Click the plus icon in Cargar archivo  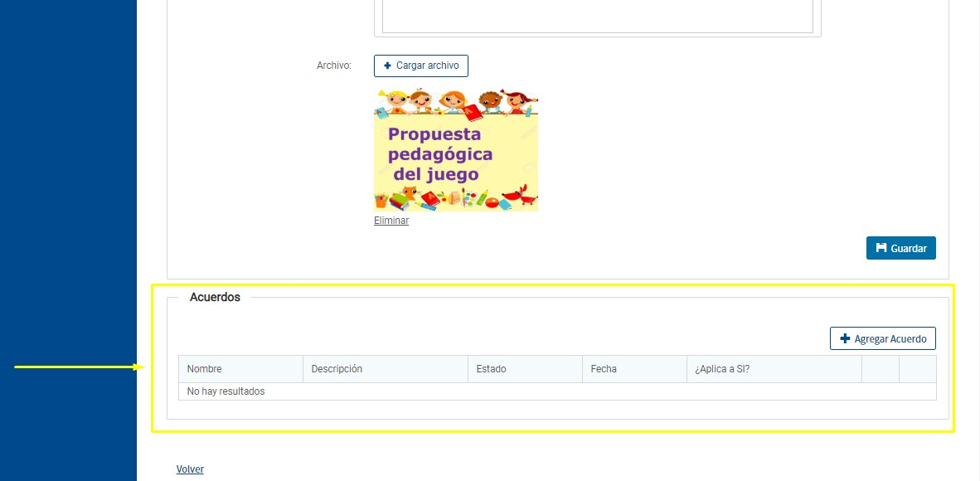coord(387,66)
